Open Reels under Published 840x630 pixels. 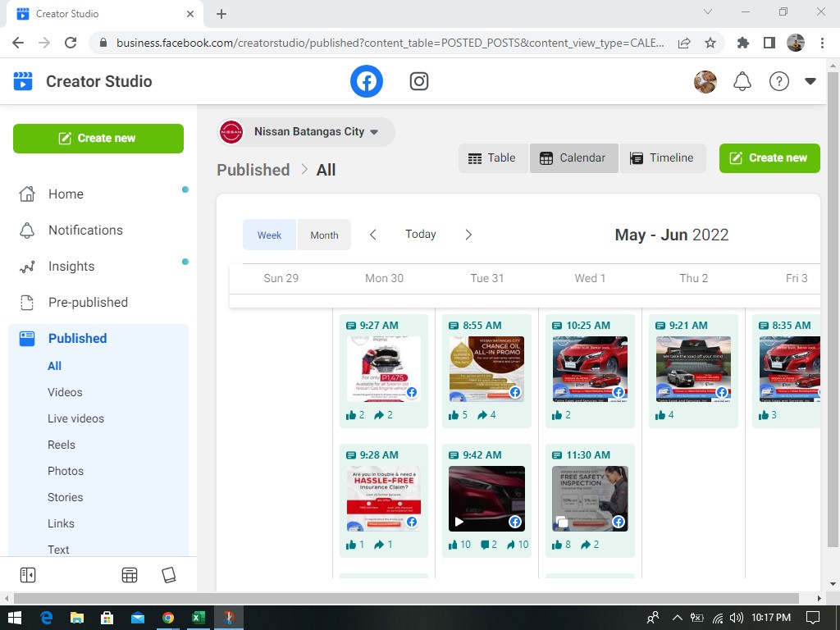pos(61,445)
